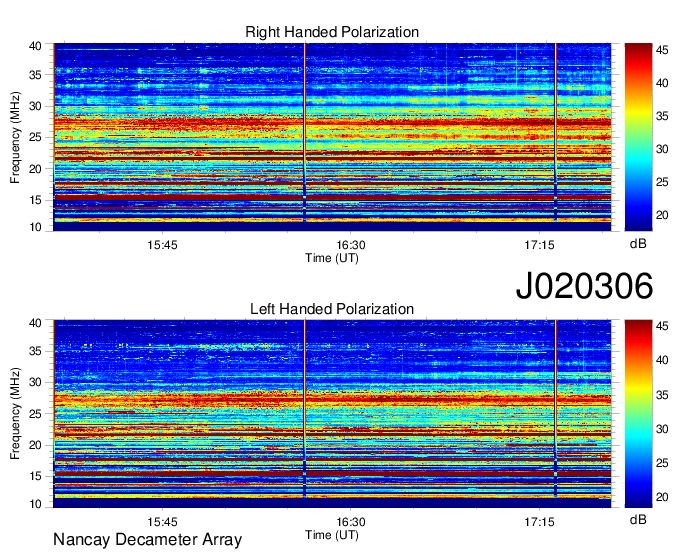
Task: Click the 10 MHz tick on left-handed plot
Action: 36,504
